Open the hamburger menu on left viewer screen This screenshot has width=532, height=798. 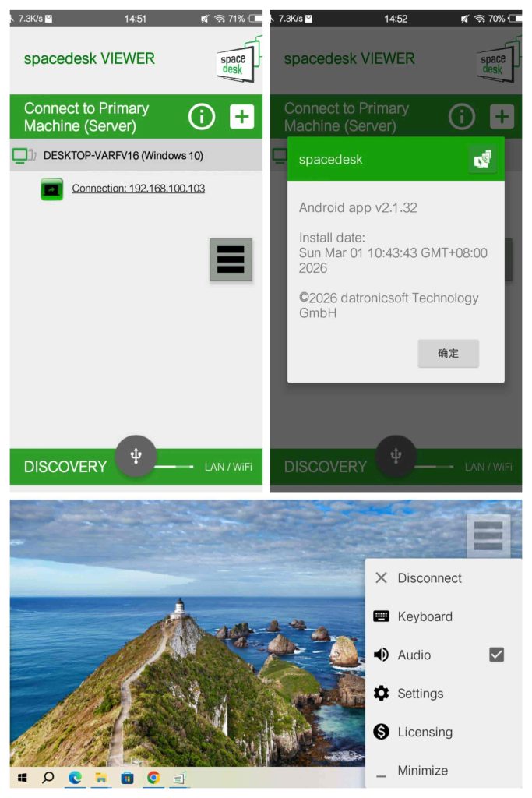(231, 260)
